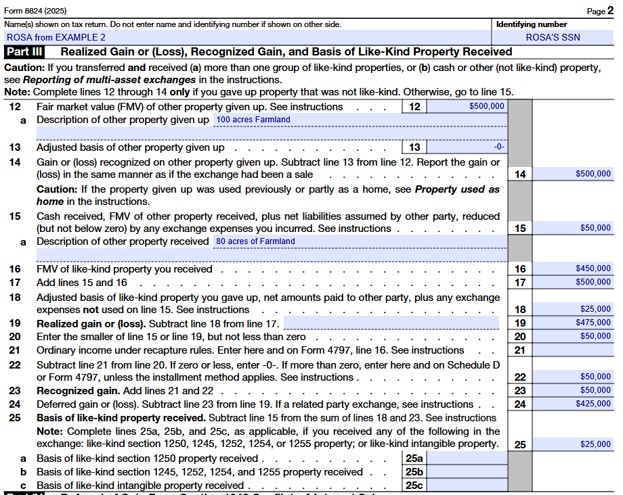The image size is (623, 495).
Task: Click the text 'Form 8824 (2025)'
Action: click(x=35, y=11)
